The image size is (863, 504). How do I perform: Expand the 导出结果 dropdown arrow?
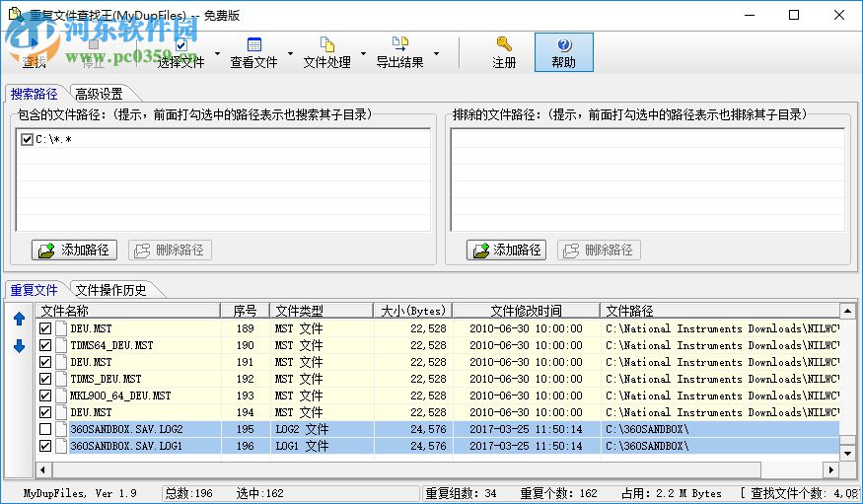click(437, 53)
